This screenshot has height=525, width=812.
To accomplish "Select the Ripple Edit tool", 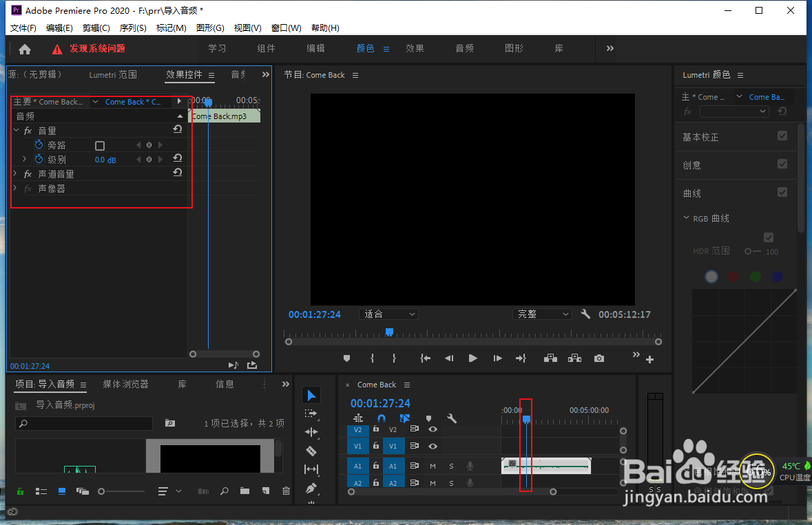I will click(311, 432).
